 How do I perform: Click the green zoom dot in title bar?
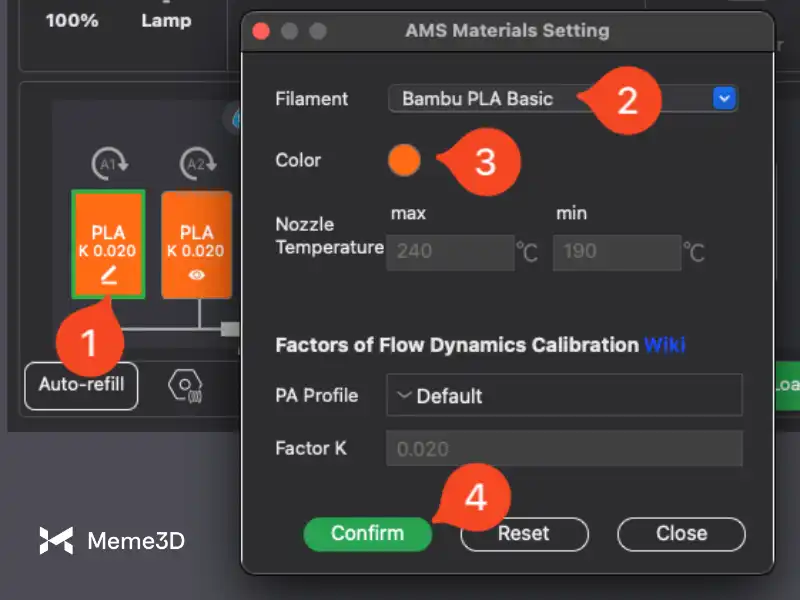click(318, 31)
